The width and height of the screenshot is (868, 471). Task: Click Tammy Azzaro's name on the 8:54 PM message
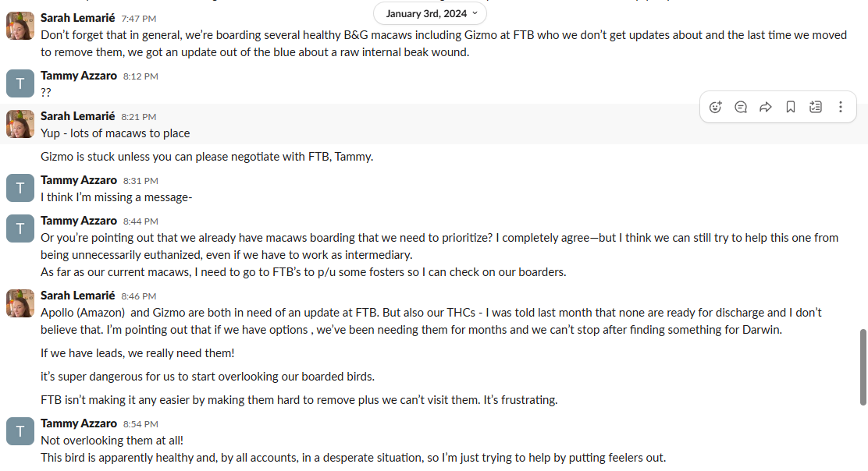coord(78,423)
